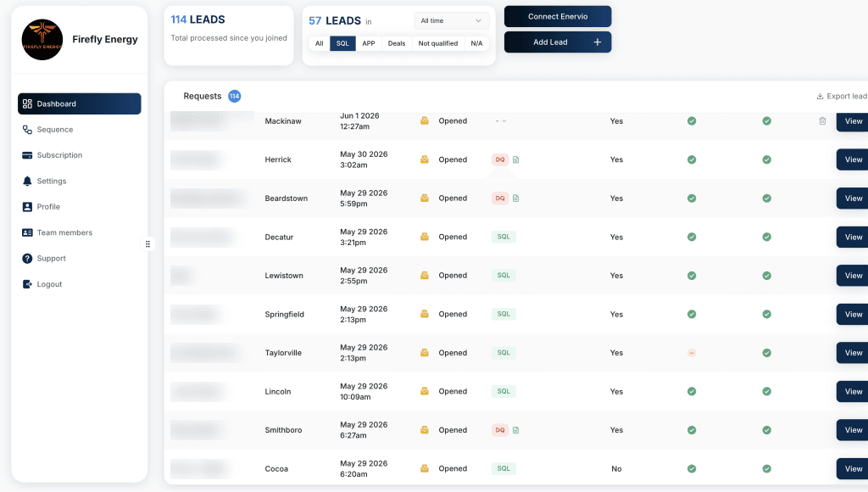
Task: Open Team members page
Action: tap(57, 232)
